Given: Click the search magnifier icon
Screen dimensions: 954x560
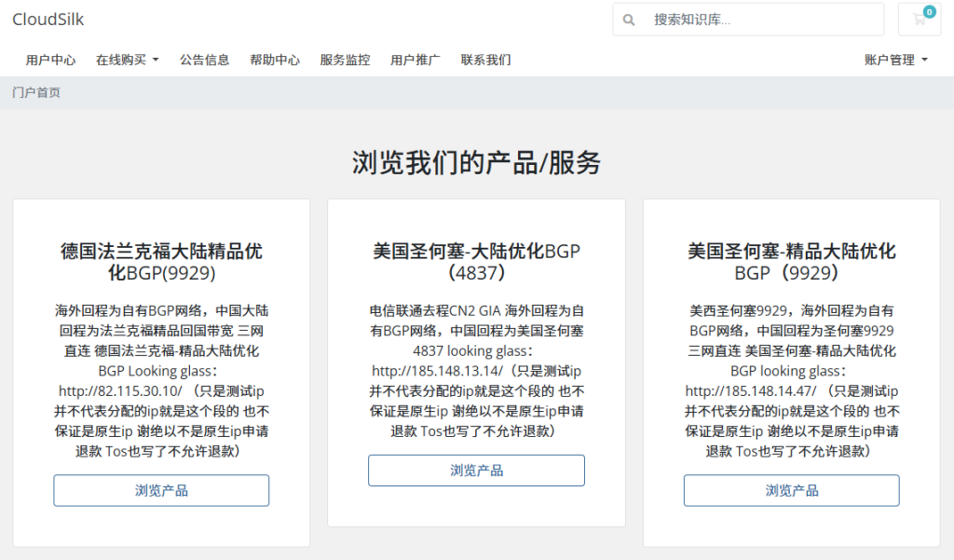Looking at the screenshot, I should click(x=629, y=19).
